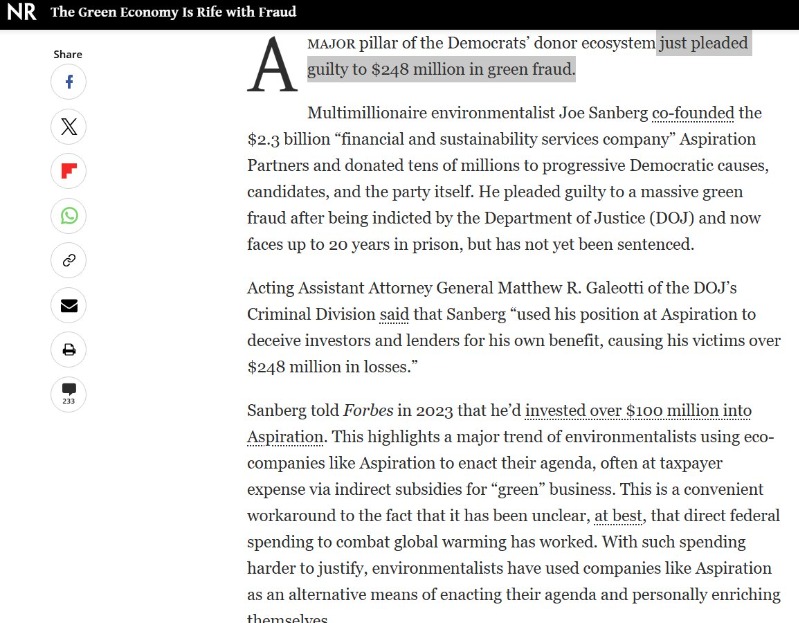Click the small-caps word "MAJOR" in the first paragraph

pyautogui.click(x=331, y=44)
